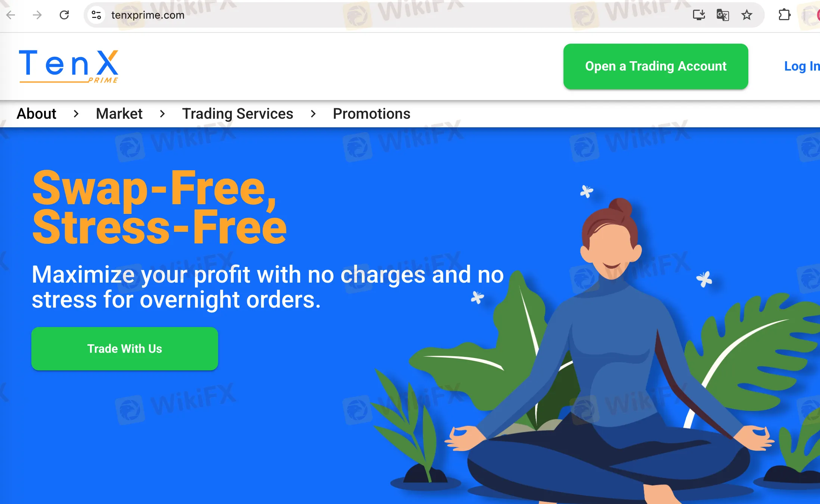Click the Open a Trading Account button

(x=656, y=66)
